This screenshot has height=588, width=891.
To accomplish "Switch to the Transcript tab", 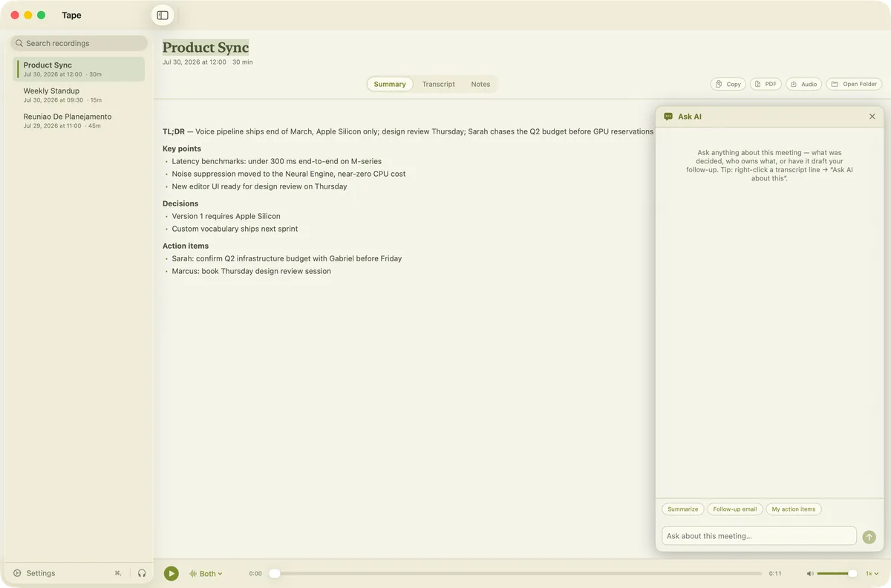I will coord(438,84).
